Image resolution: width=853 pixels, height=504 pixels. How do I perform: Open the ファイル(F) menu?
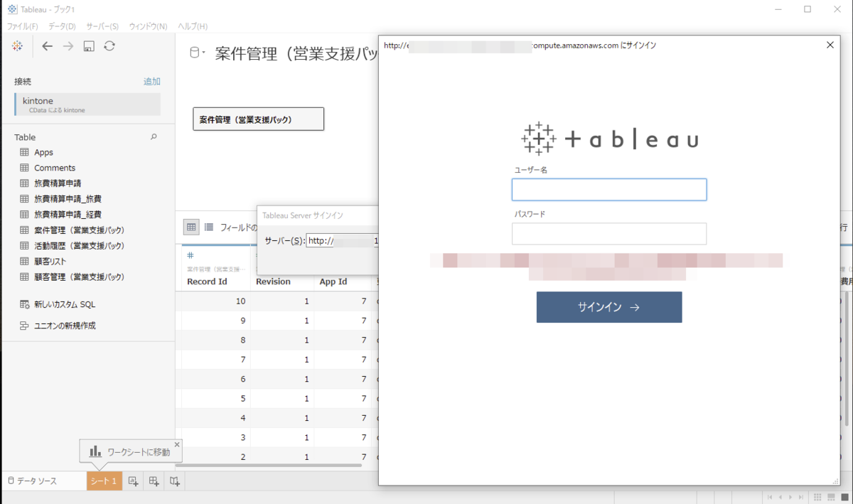[x=23, y=26]
